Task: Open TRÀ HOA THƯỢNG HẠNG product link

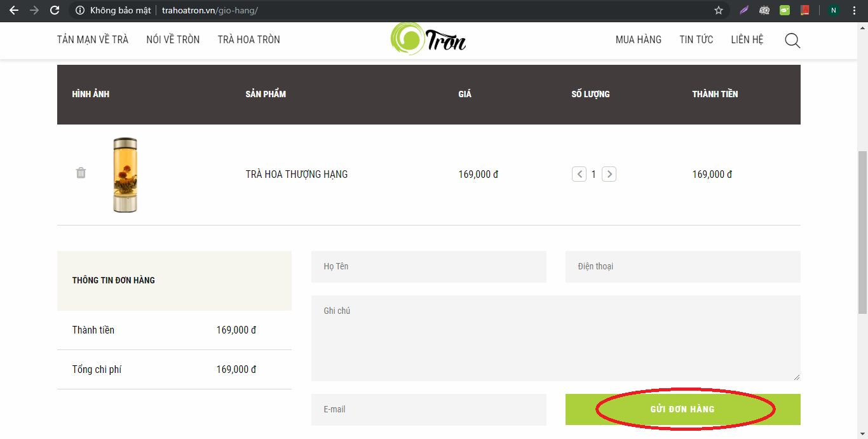Action: point(297,174)
